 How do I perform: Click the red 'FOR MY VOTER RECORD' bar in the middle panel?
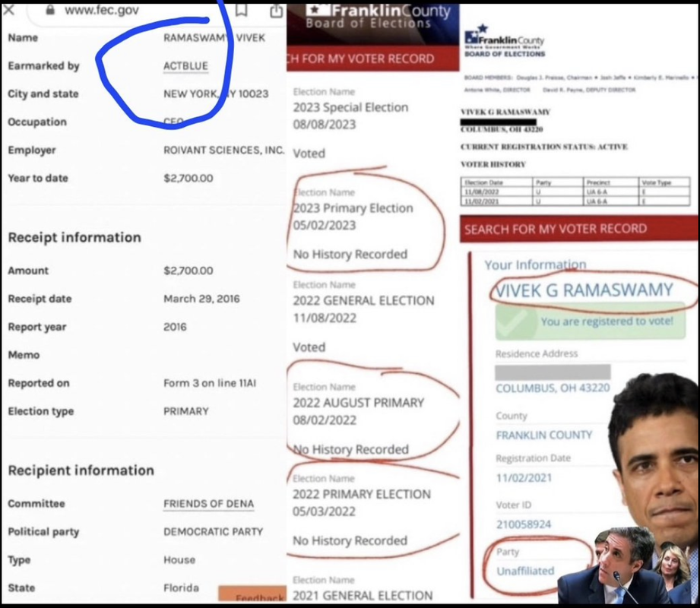pyautogui.click(x=372, y=59)
